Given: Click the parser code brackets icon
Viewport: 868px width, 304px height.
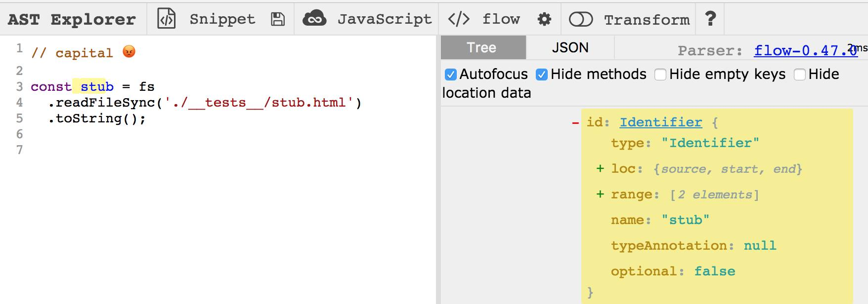Looking at the screenshot, I should [459, 19].
